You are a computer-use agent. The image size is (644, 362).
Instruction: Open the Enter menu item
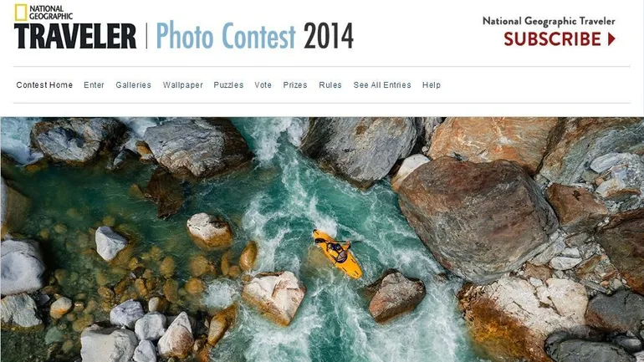pos(94,85)
